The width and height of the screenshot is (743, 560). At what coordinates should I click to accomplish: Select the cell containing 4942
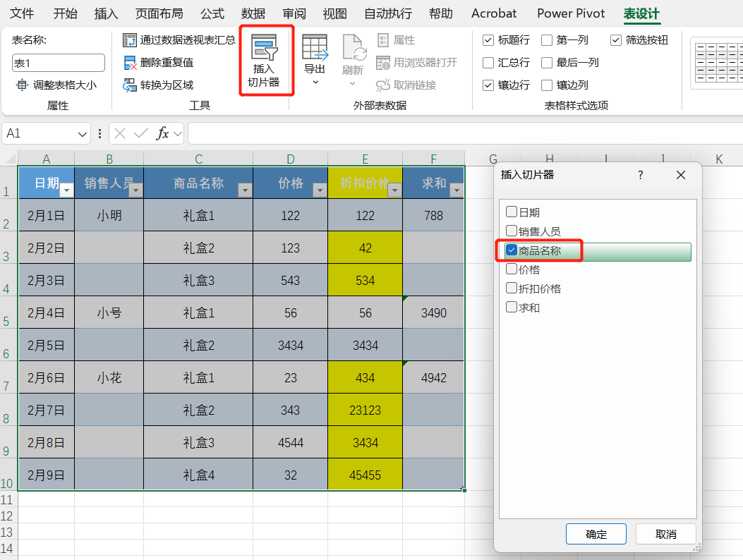(x=433, y=377)
